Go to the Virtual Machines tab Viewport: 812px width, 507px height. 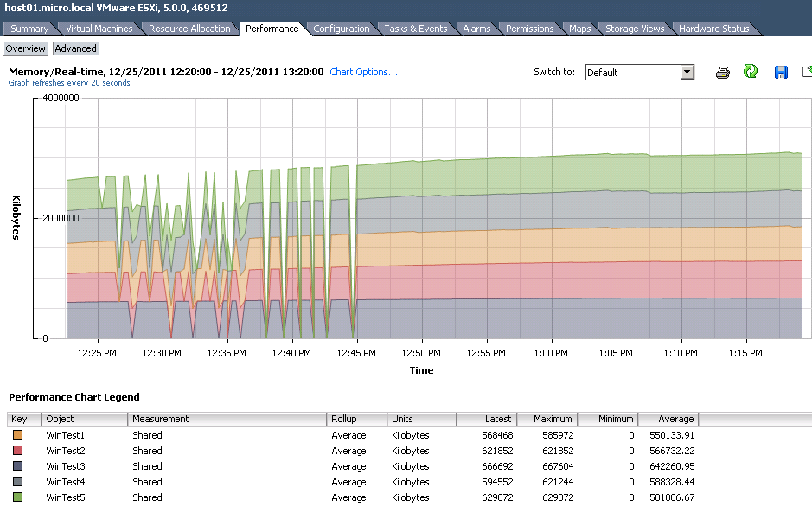click(x=99, y=29)
